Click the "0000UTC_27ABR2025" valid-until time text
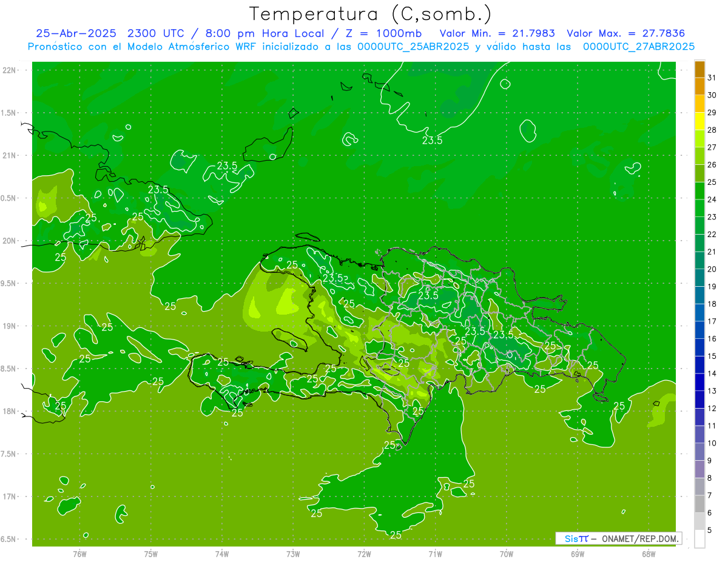 click(x=638, y=47)
